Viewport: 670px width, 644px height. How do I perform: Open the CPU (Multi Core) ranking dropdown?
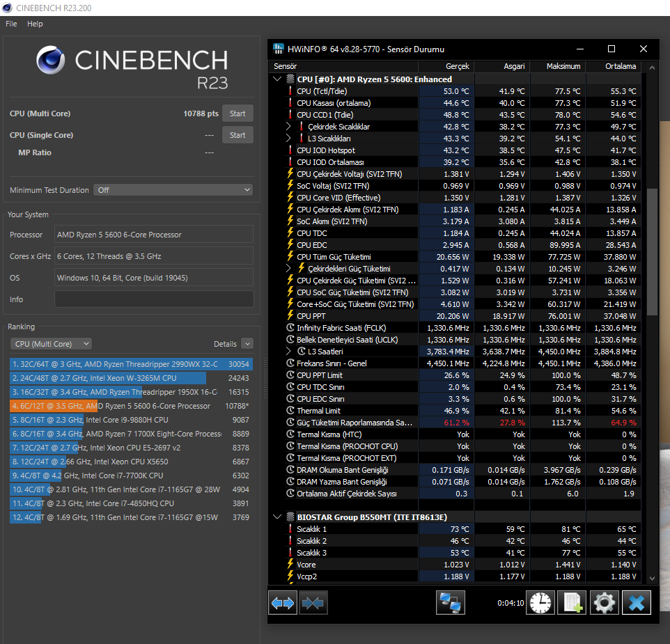[52, 344]
